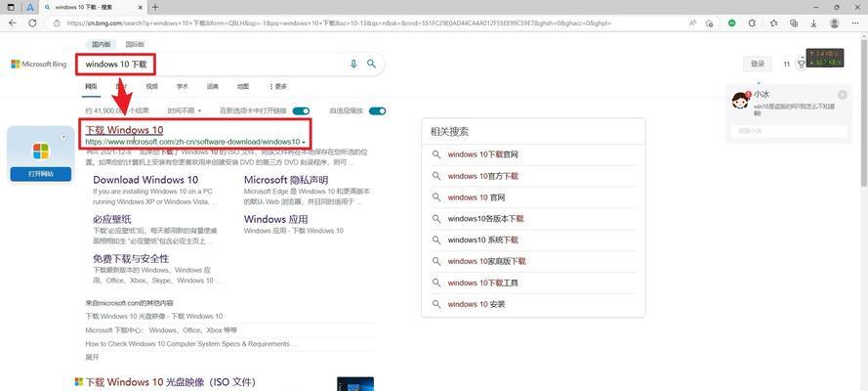This screenshot has width=868, height=391.
Task: Click the blue A icon beside tab actions
Action: pos(30,7)
